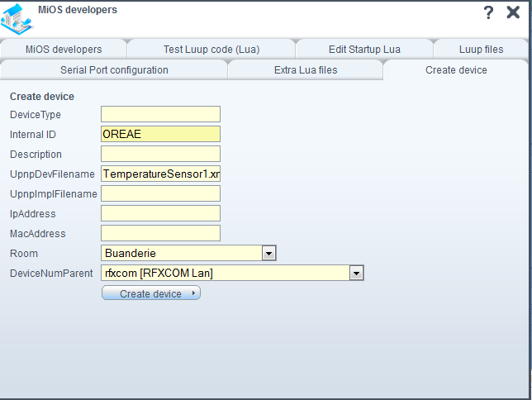The width and height of the screenshot is (532, 400).
Task: Click the MacAddress input field
Action: pos(160,233)
